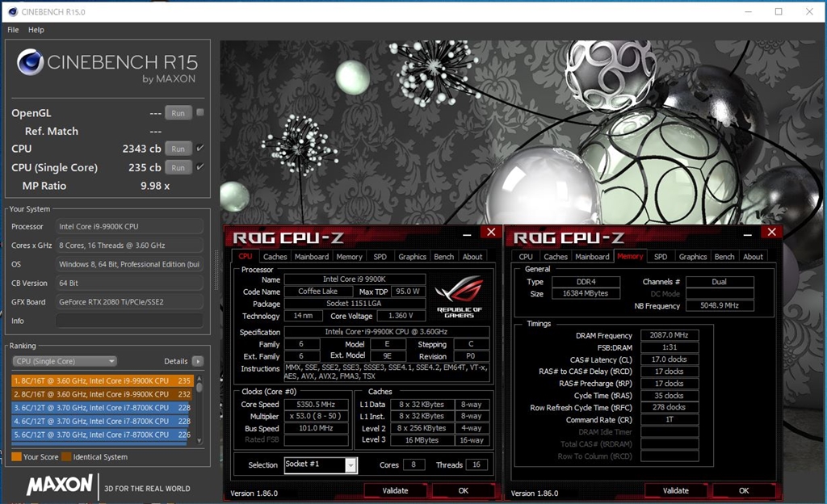Screen dimensions: 827x504
Task: Click the DRAM Frequency value "2087.0 MHz"
Action: click(x=670, y=334)
